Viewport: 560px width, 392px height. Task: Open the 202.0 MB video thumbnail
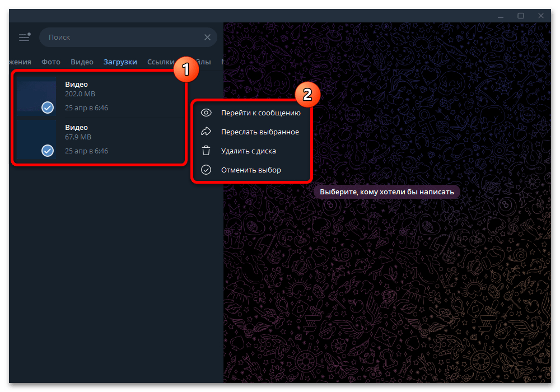pos(36,96)
